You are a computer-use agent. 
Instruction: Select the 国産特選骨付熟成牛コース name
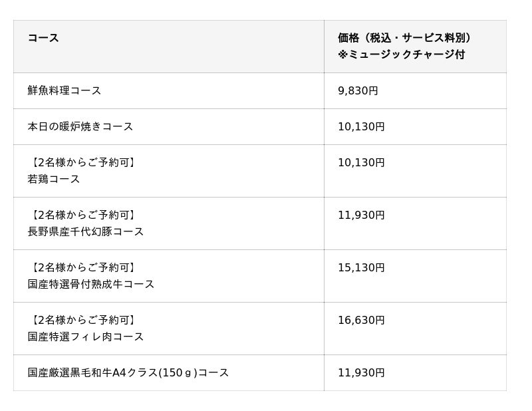pyautogui.click(x=91, y=284)
